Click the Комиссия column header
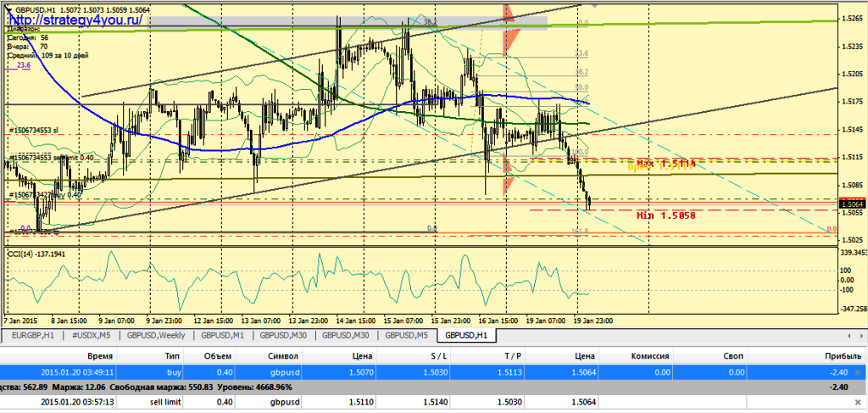 click(x=649, y=355)
